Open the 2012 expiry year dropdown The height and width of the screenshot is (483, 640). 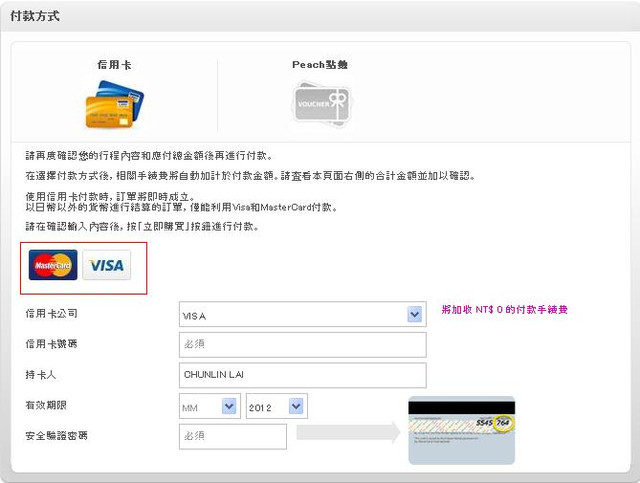click(277, 406)
